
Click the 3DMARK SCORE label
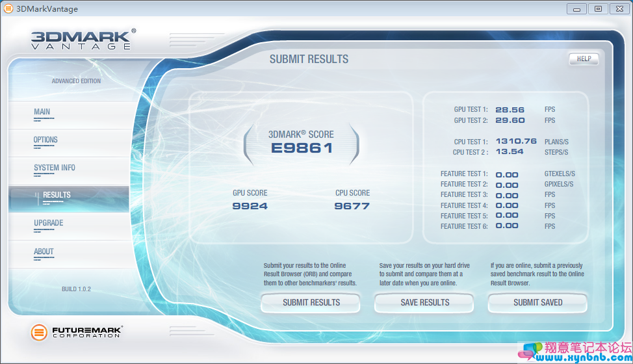click(301, 135)
